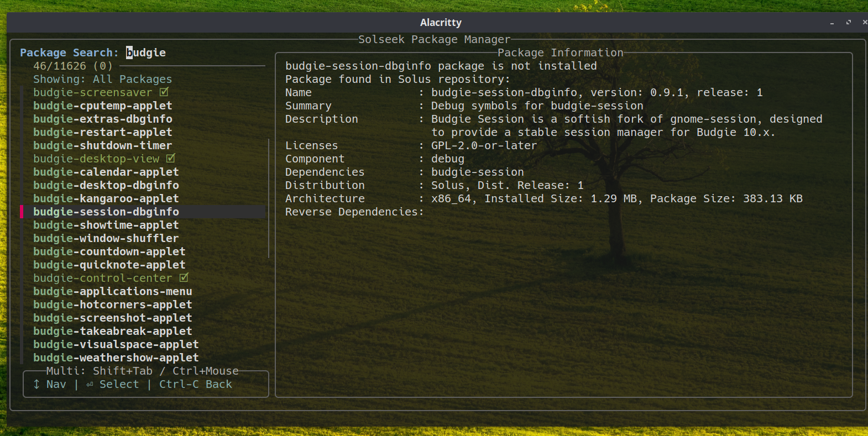
Task: Choose the budgie-weathershow-applet entry
Action: [116, 358]
